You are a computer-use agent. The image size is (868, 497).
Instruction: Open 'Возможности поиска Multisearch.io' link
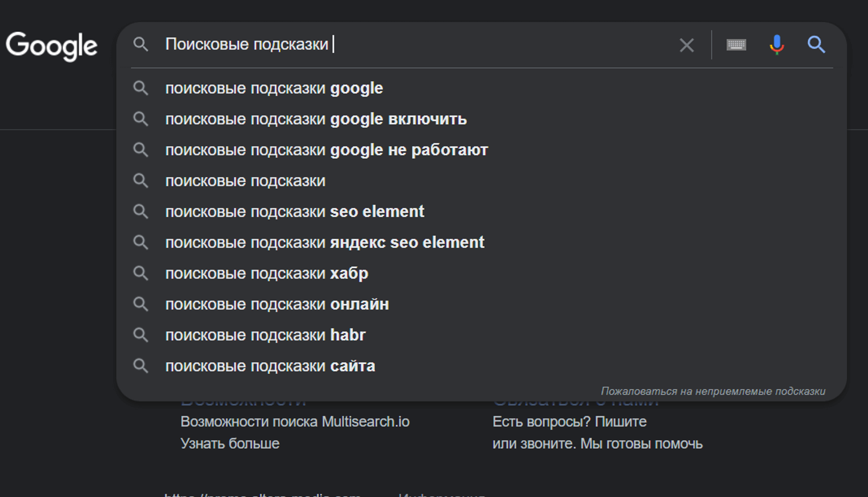(295, 422)
